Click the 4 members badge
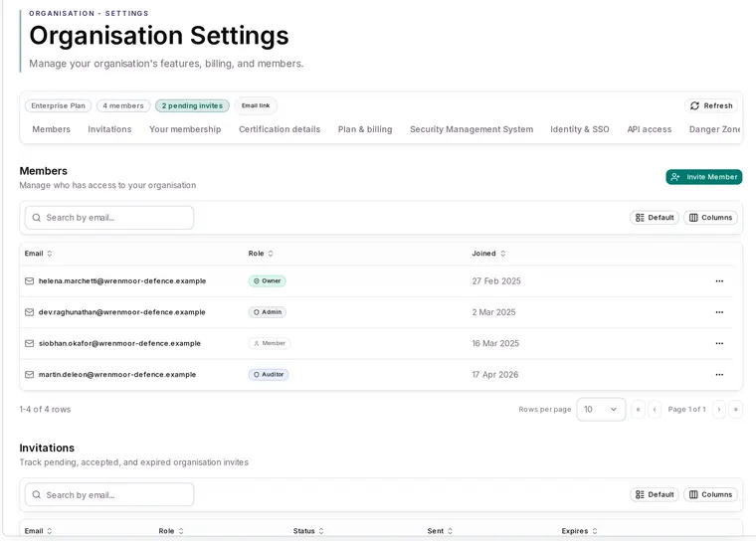The height and width of the screenshot is (541, 756). tap(123, 105)
